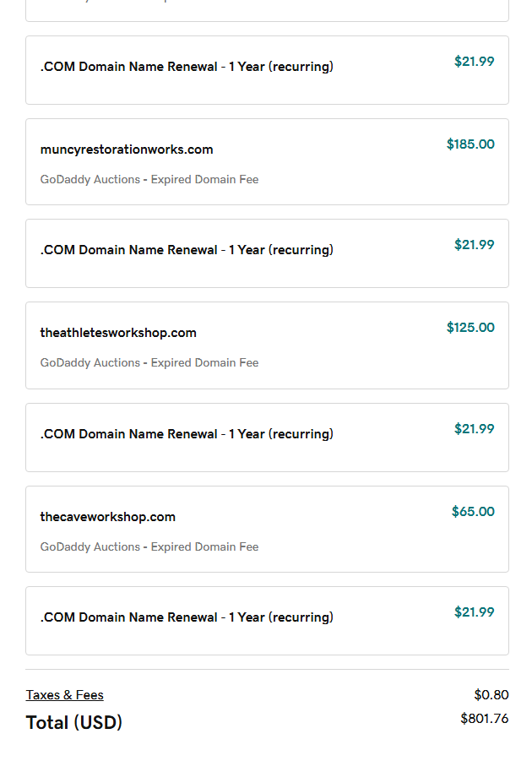Select the $125.00 auction price
The width and height of the screenshot is (532, 761).
(470, 328)
